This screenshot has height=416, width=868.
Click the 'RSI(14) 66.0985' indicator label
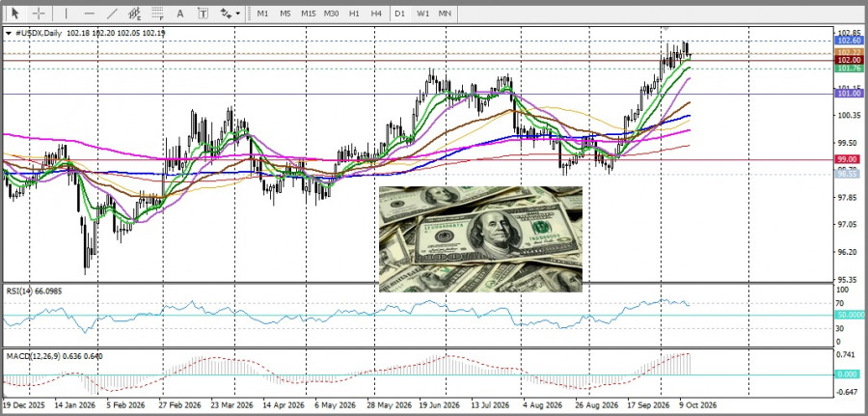click(35, 291)
